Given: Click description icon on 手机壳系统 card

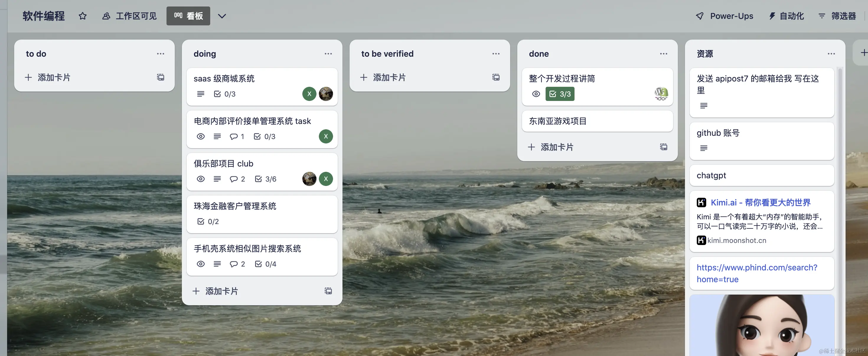Looking at the screenshot, I should [x=217, y=264].
